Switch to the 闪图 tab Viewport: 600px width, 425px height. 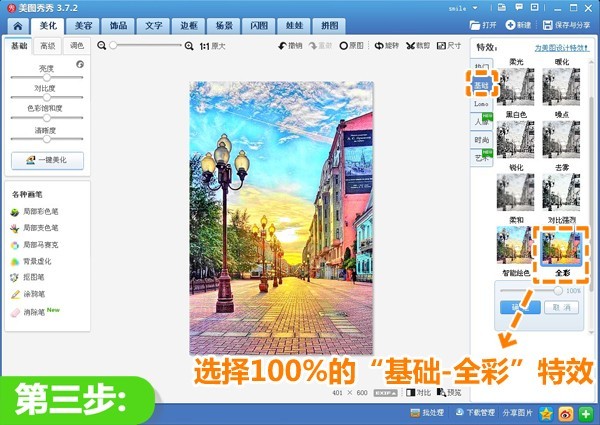coord(259,26)
